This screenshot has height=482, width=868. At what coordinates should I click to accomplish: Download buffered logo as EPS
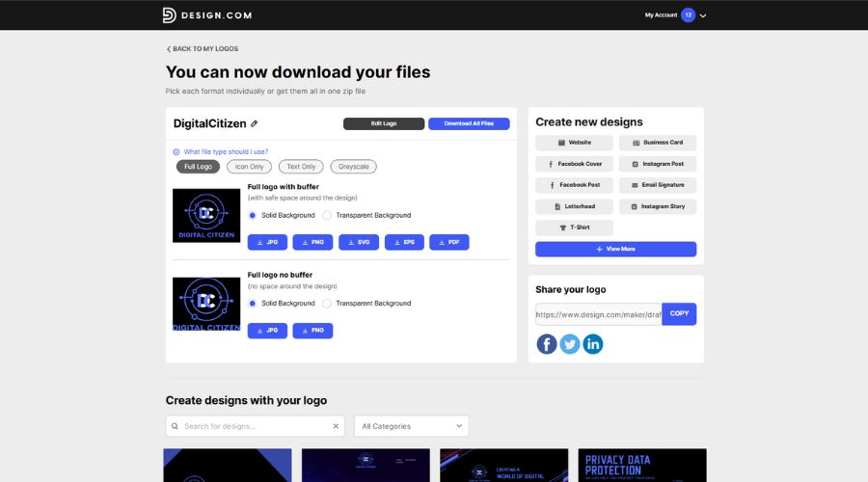point(404,242)
